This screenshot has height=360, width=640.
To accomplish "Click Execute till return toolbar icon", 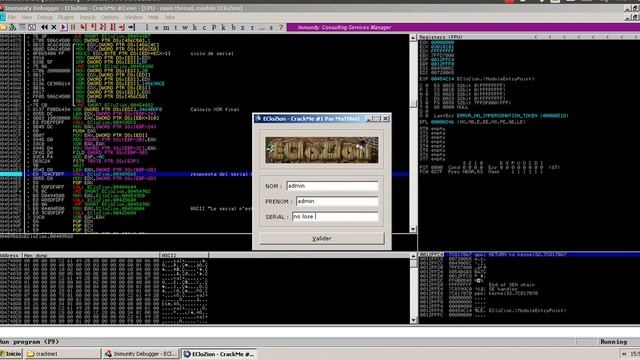I will (x=122, y=27).
